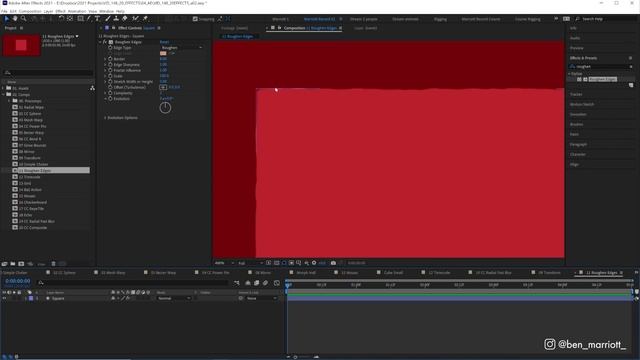Expand the Border property twirl
The image size is (640, 360).
(105, 59)
